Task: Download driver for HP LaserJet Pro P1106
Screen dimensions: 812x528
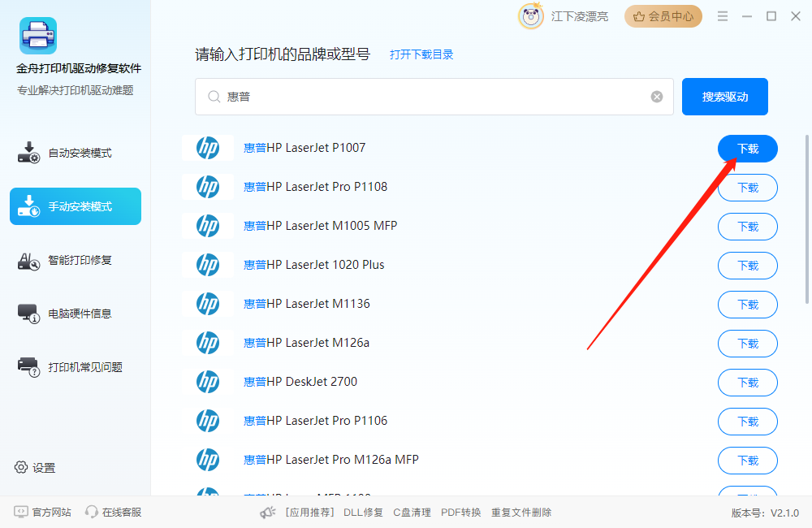Action: tap(747, 422)
